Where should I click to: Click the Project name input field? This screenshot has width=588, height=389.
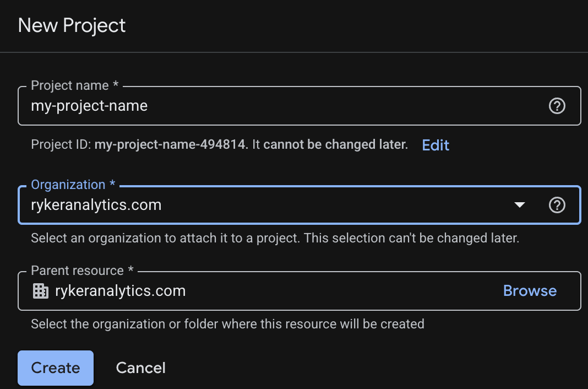click(300, 106)
